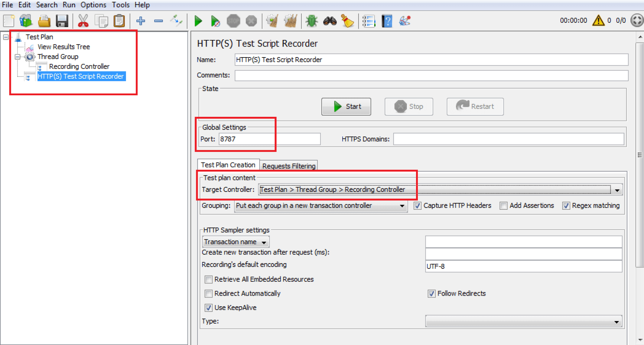Click the Clear results broom icon
This screenshot has width=644, height=345.
pyautogui.click(x=272, y=21)
